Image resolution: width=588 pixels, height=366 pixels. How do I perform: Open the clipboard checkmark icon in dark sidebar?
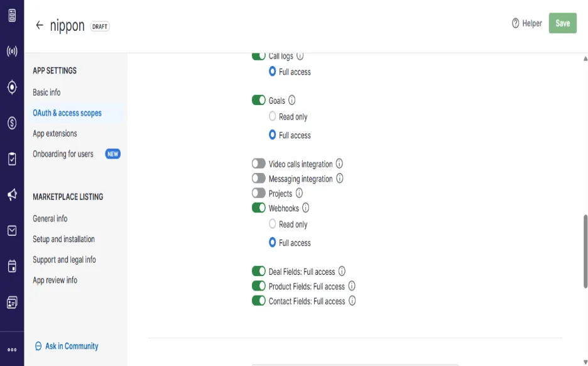(x=12, y=158)
